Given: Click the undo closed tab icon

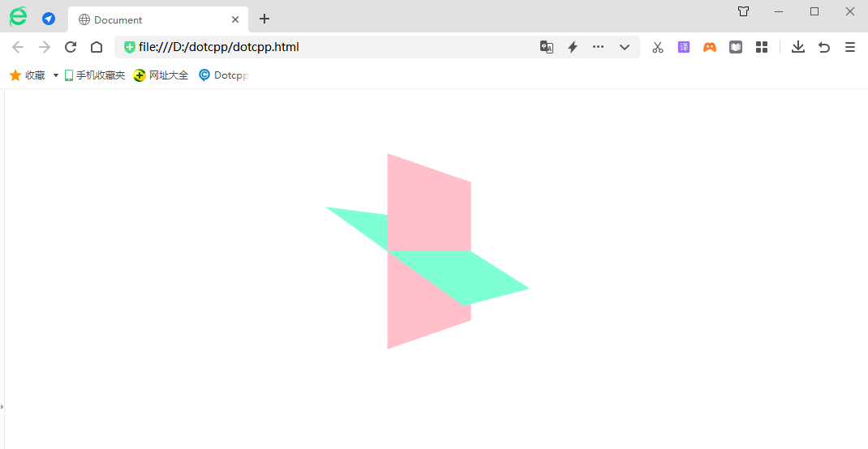Looking at the screenshot, I should click(x=824, y=47).
